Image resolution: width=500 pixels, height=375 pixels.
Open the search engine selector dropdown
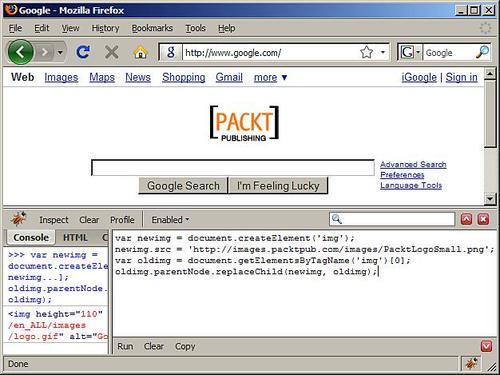click(x=410, y=52)
